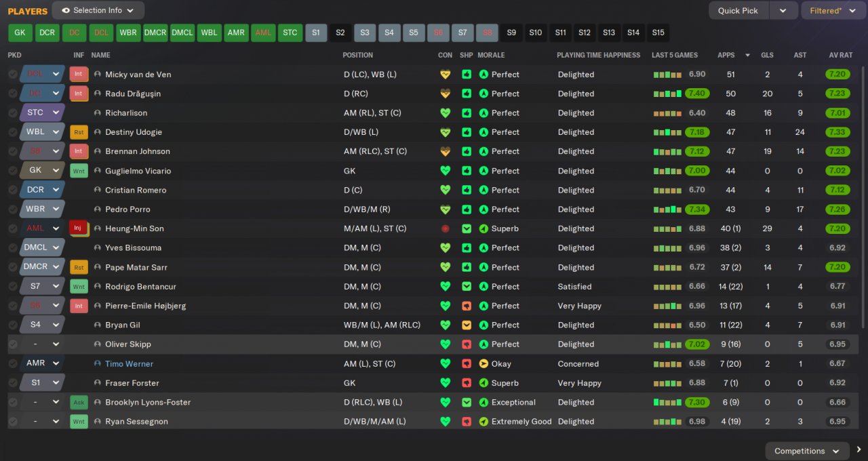The width and height of the screenshot is (868, 461).
Task: Click Brooklyn Lyons-Foster's Ask information badge
Action: pyautogui.click(x=79, y=402)
